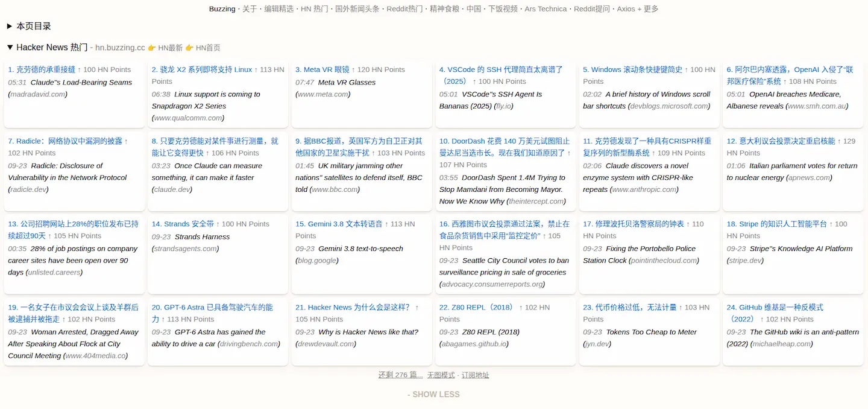Viewport: 868px width, 409px height.
Task: Open the Buzzing home link
Action: tap(222, 9)
